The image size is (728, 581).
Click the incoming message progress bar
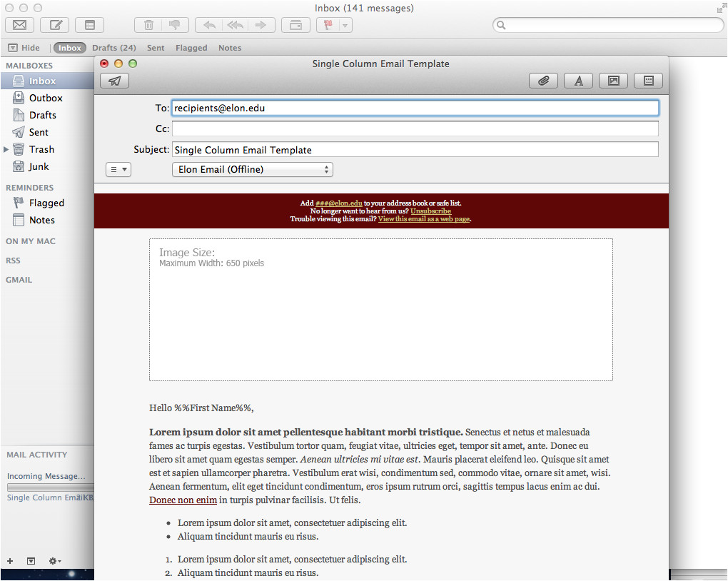(46, 487)
